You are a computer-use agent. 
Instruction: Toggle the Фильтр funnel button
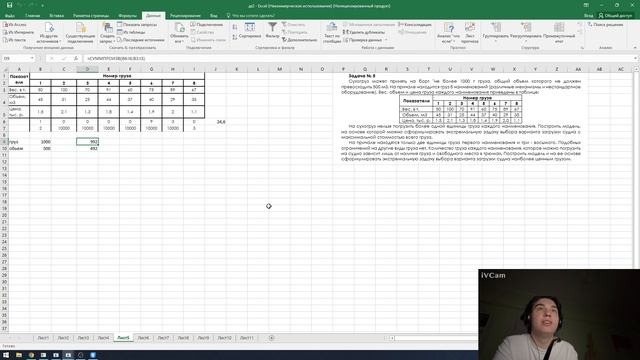pos(272,31)
